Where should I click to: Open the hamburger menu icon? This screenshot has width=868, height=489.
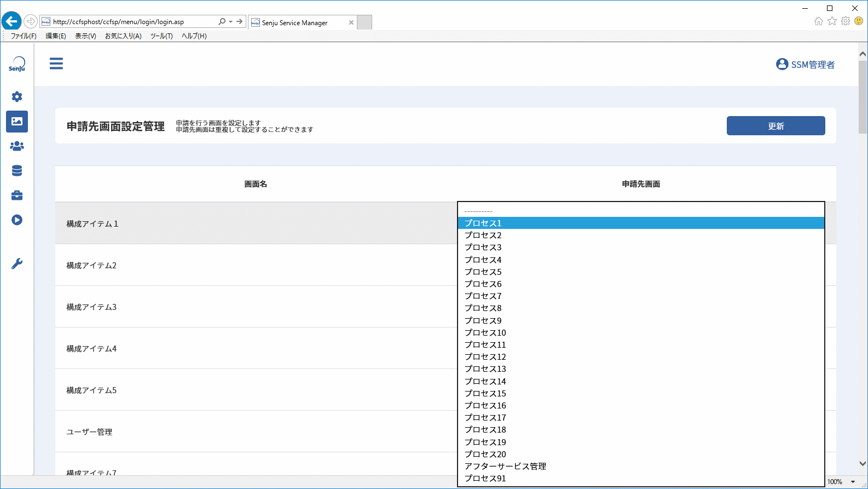tap(56, 64)
